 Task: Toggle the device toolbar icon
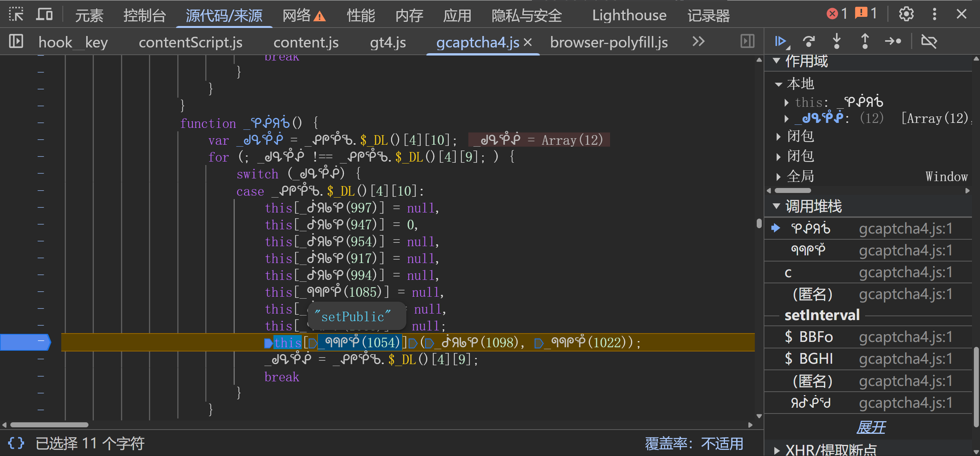44,15
